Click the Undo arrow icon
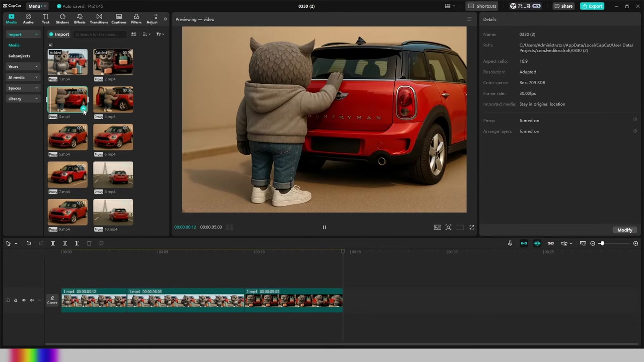The height and width of the screenshot is (362, 644). (x=29, y=243)
